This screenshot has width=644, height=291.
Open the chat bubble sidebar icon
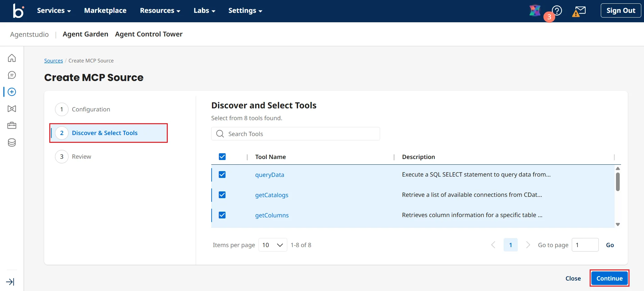pos(12,75)
